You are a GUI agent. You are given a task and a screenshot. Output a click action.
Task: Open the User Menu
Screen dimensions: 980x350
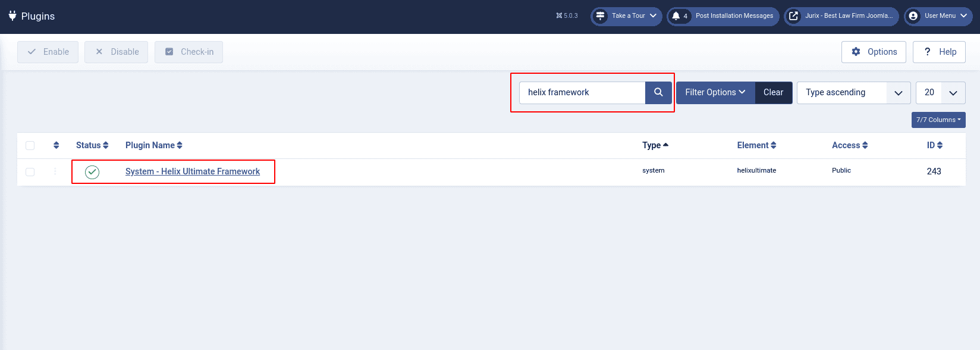click(x=938, y=16)
